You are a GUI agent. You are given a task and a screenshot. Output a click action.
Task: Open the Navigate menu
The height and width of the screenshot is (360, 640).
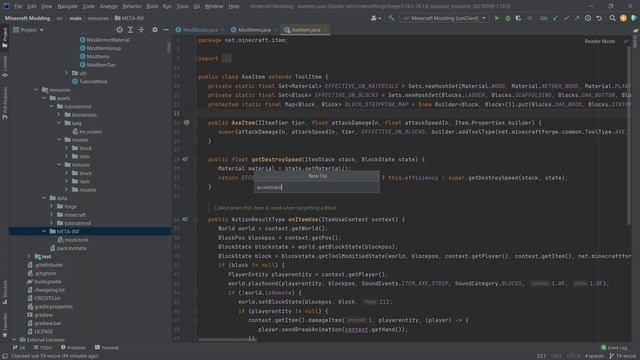click(67, 7)
